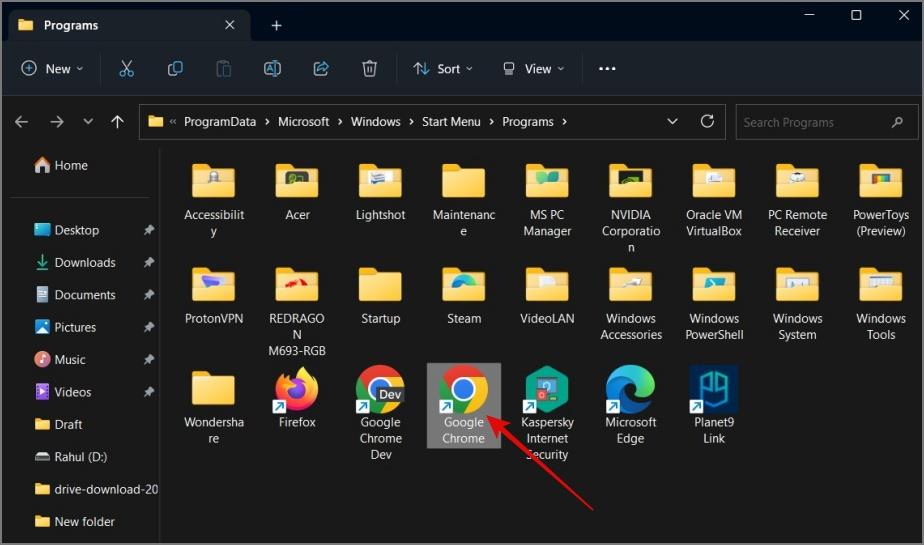Select the Windows PowerShell folder

click(714, 304)
